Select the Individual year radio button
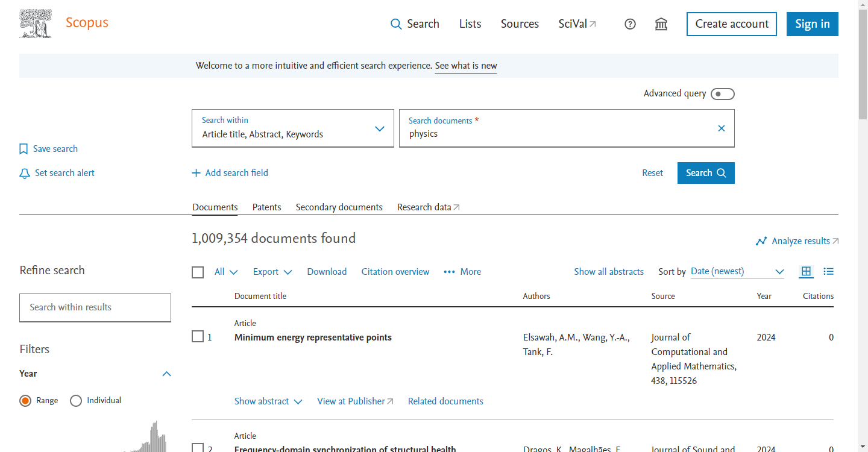 76,401
